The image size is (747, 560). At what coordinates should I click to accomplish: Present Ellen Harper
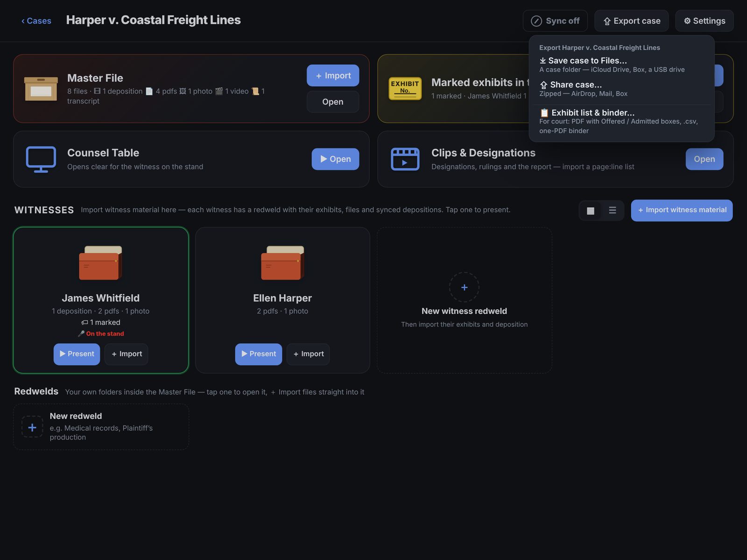[x=259, y=354]
